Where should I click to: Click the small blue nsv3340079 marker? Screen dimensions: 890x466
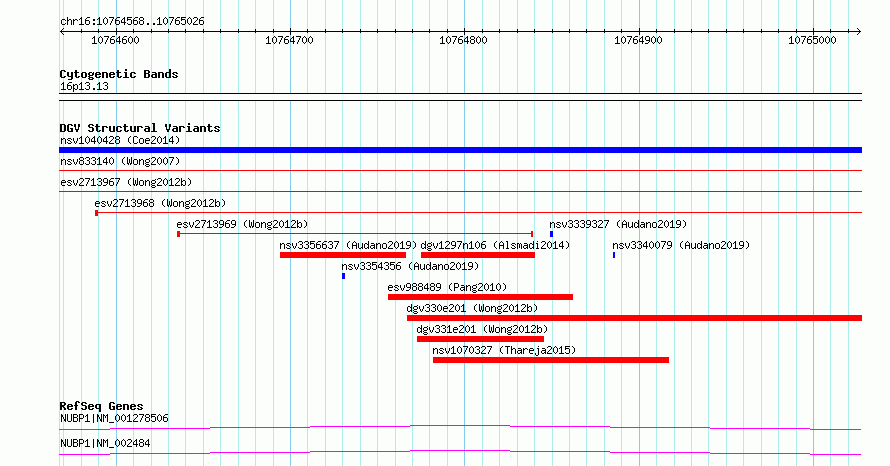pos(614,255)
